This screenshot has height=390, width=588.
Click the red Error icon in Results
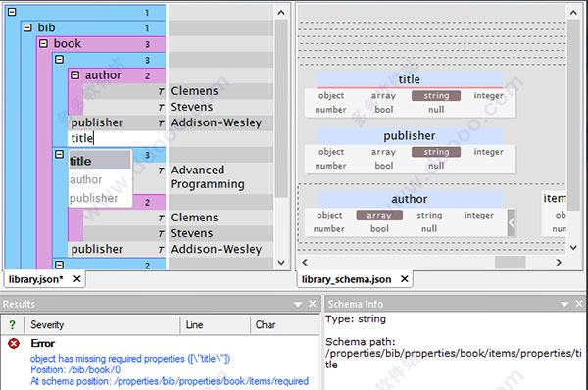[x=14, y=343]
